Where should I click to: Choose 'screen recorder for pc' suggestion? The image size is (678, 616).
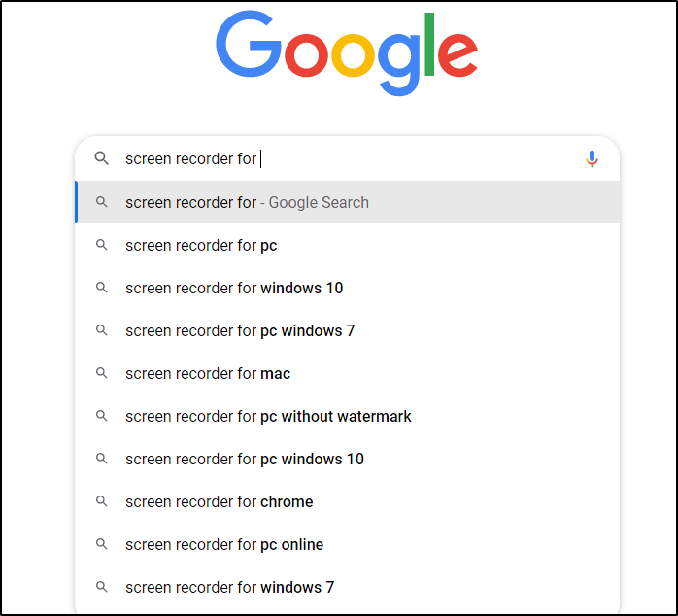pos(201,245)
